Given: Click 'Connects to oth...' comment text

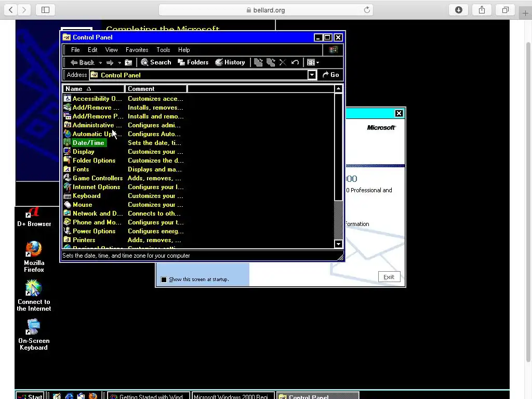Looking at the screenshot, I should tap(154, 214).
